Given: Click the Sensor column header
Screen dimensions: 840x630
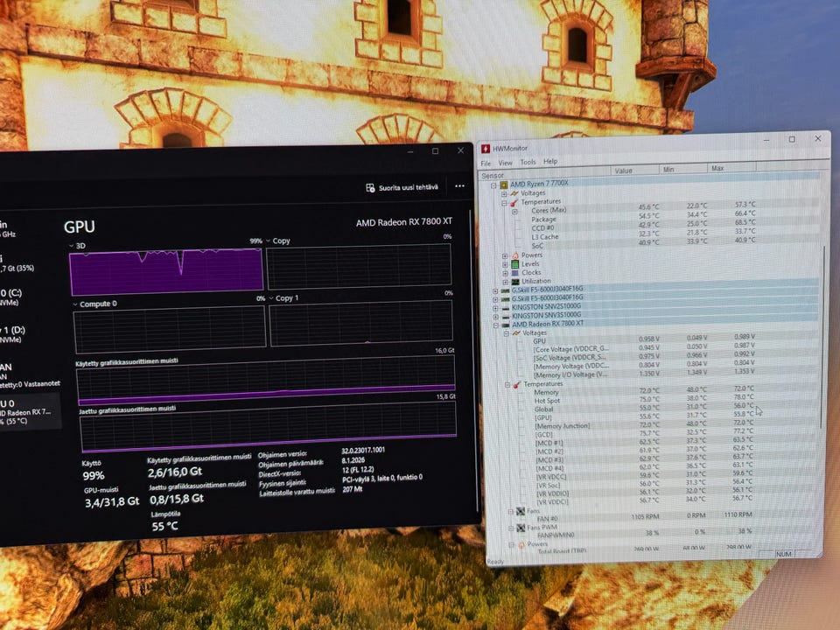Looking at the screenshot, I should click(545, 173).
